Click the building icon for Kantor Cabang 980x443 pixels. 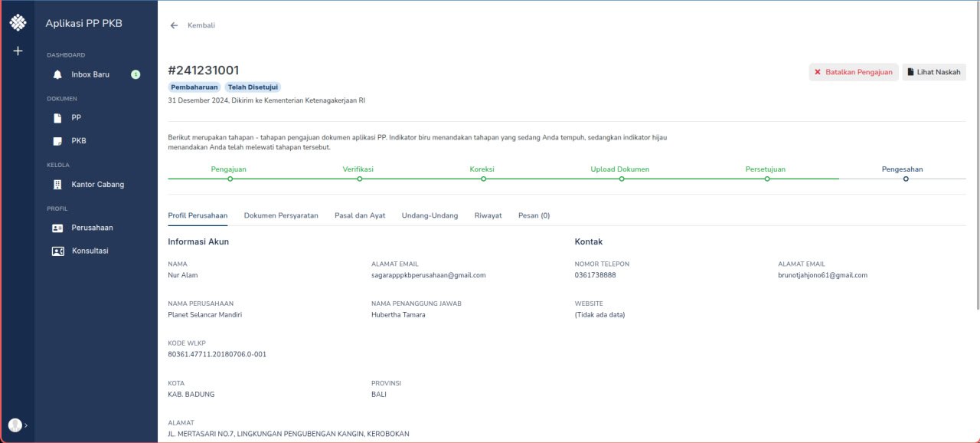click(57, 185)
